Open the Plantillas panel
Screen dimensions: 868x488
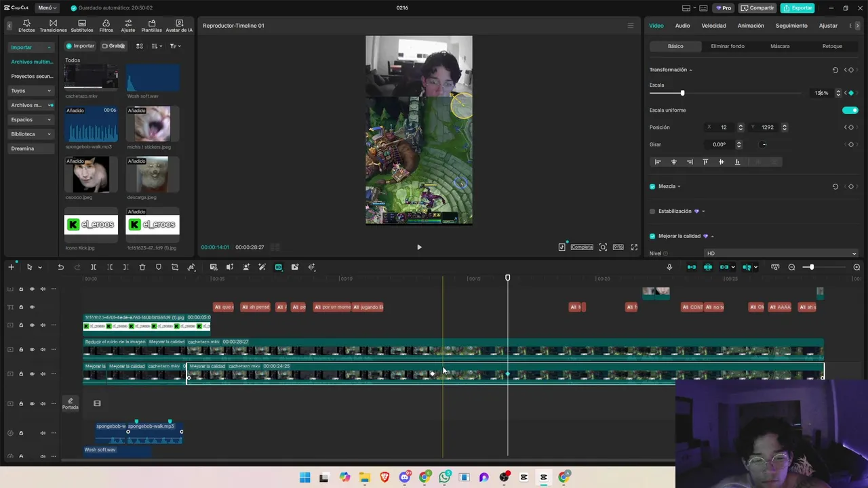151,26
